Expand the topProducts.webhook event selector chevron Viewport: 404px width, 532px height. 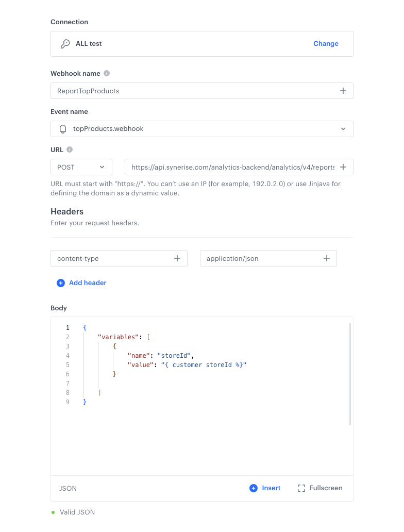pyautogui.click(x=343, y=128)
